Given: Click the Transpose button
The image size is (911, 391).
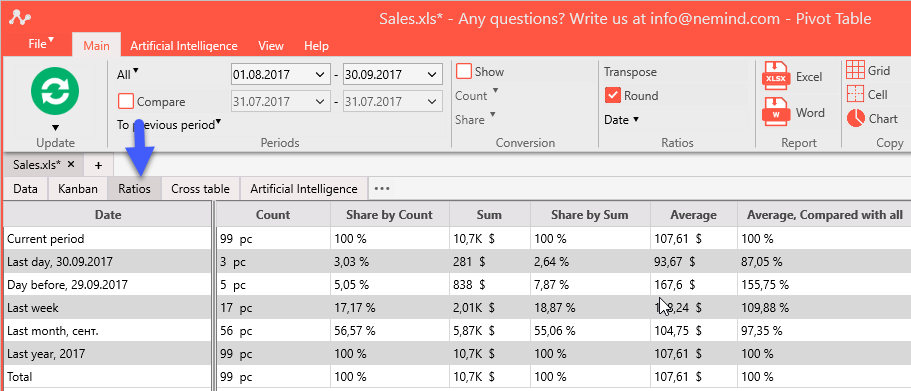Looking at the screenshot, I should point(630,72).
